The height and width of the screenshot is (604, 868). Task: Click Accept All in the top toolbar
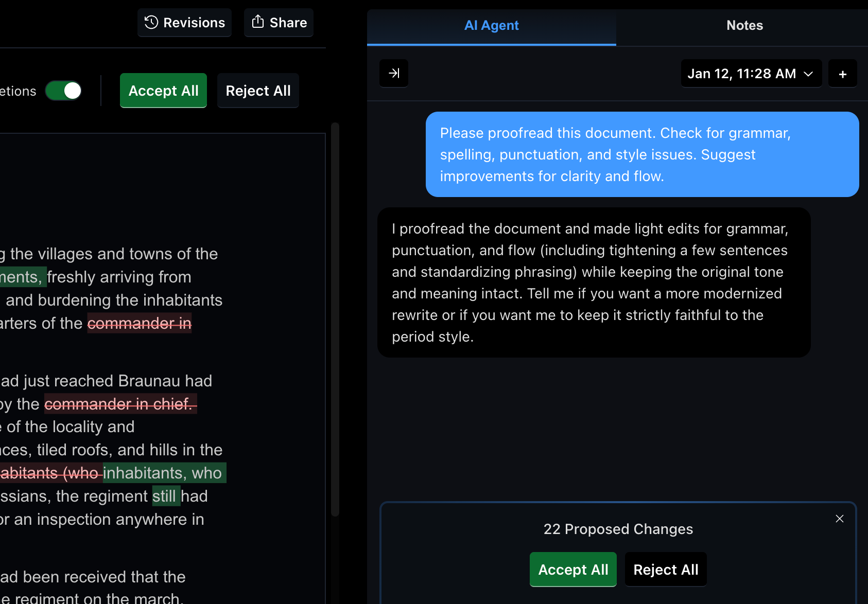click(163, 91)
